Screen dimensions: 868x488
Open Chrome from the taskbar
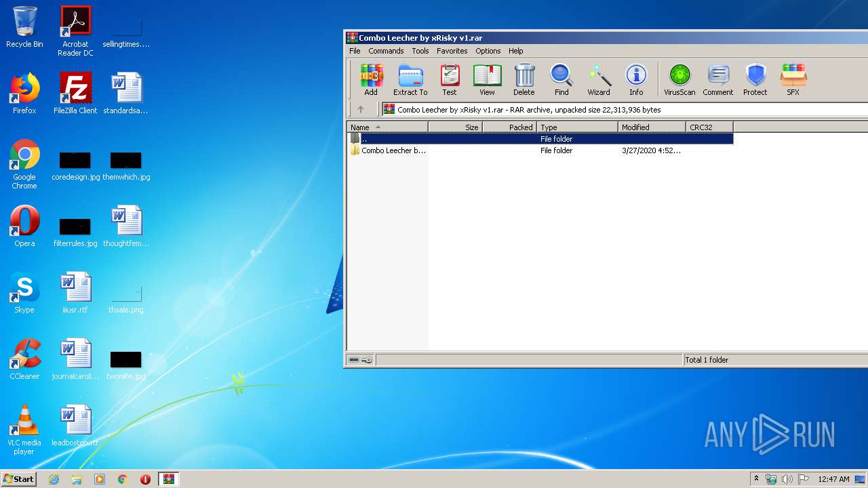[123, 479]
